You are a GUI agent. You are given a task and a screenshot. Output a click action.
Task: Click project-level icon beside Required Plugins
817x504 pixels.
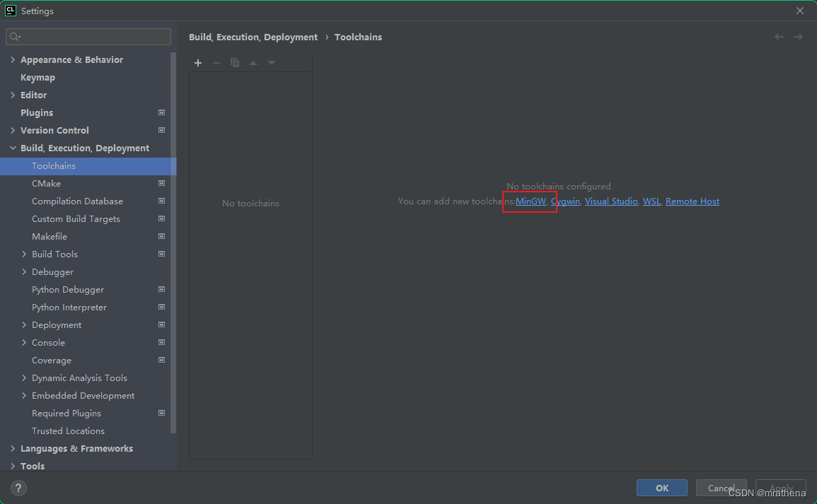[161, 414]
